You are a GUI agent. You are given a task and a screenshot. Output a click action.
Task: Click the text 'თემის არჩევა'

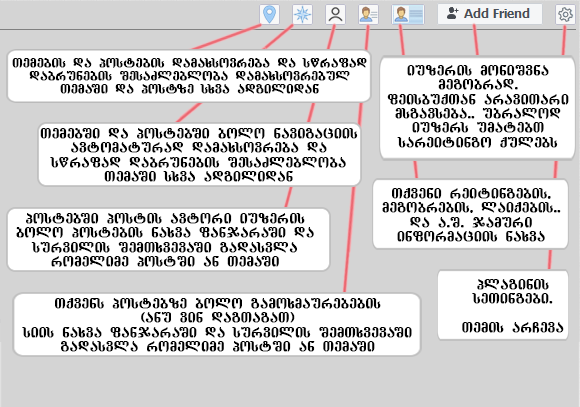click(x=512, y=327)
